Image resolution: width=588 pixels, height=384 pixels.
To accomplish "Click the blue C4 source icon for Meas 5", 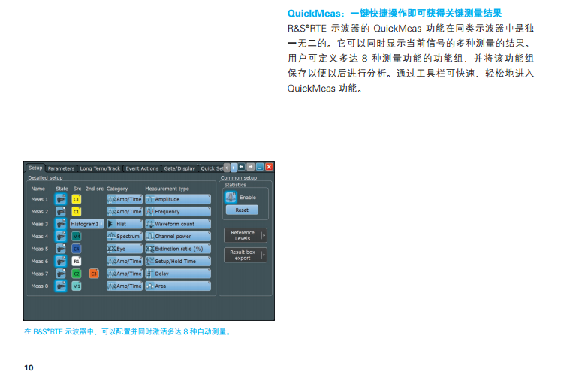I will tap(76, 249).
